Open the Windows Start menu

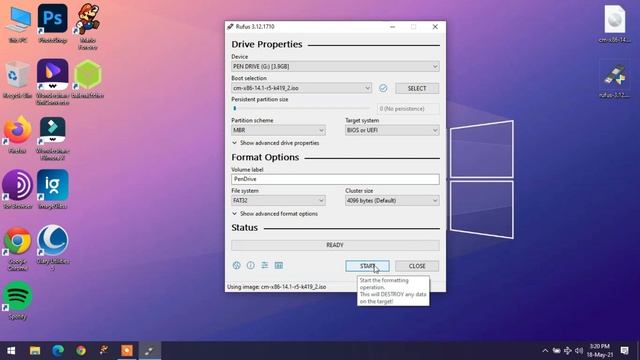point(11,351)
